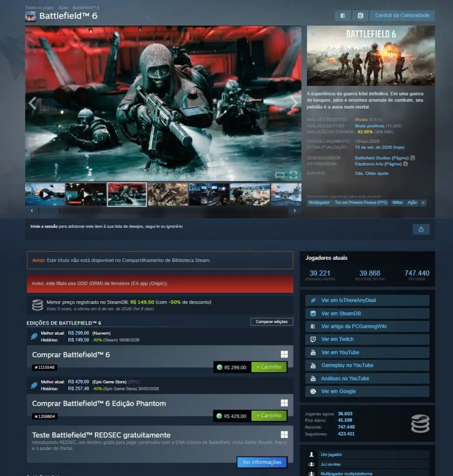453x476 pixels.
Task: Click sub ID #1259804 badge
Action: (45, 416)
